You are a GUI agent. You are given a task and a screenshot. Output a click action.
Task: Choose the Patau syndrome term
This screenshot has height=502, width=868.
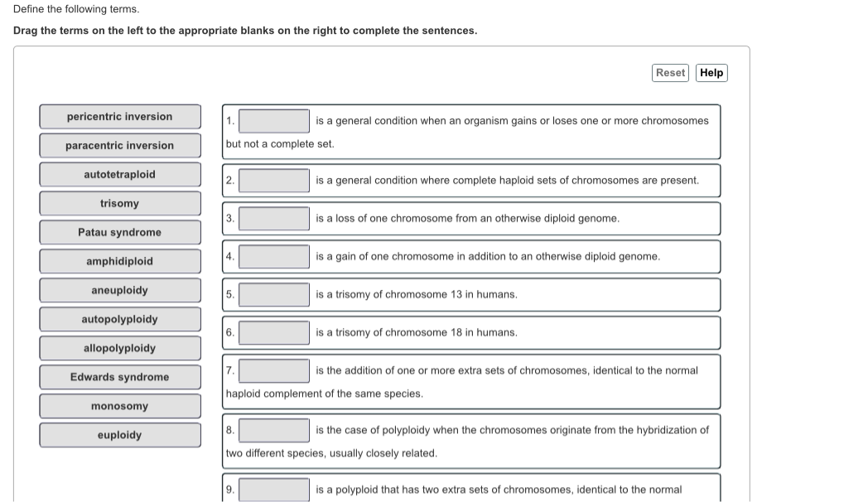(119, 232)
